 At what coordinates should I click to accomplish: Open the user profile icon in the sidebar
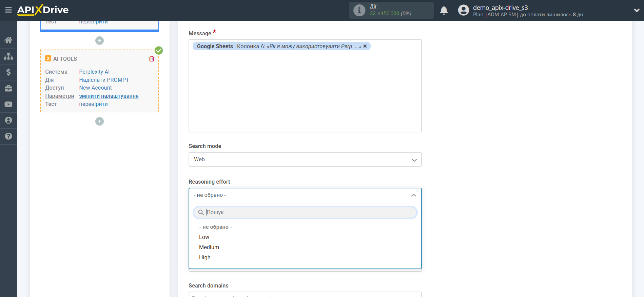[8, 120]
